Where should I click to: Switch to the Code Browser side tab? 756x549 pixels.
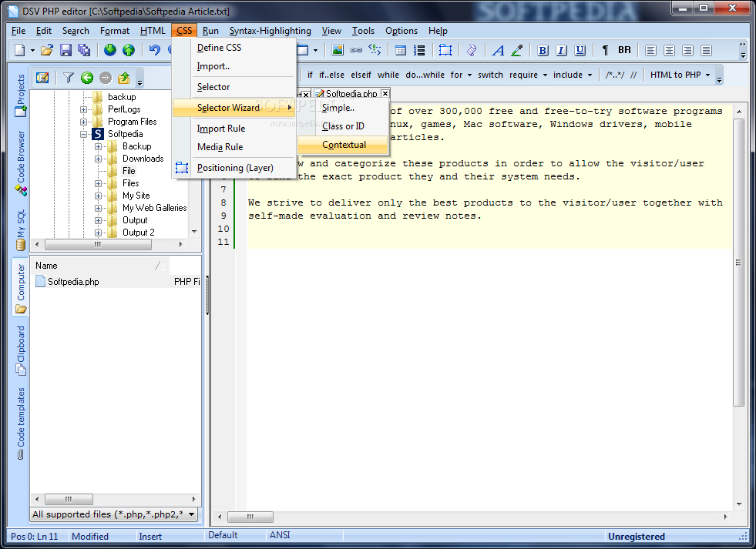coord(20,162)
